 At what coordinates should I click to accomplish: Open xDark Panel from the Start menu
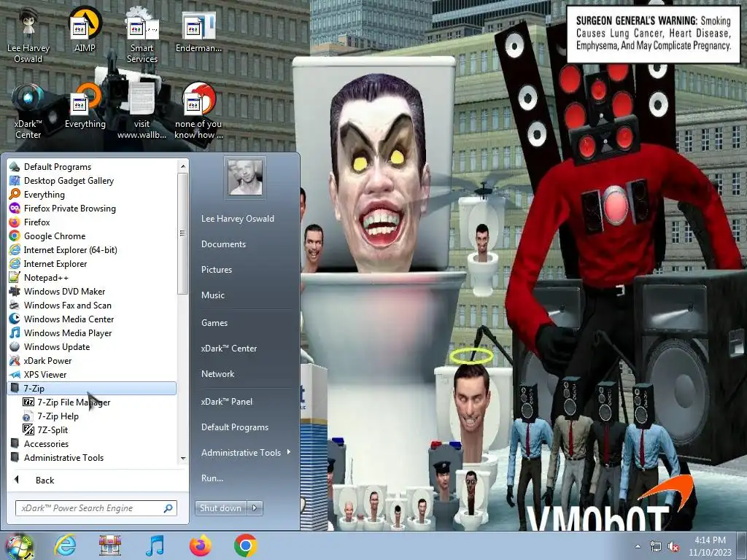227,402
